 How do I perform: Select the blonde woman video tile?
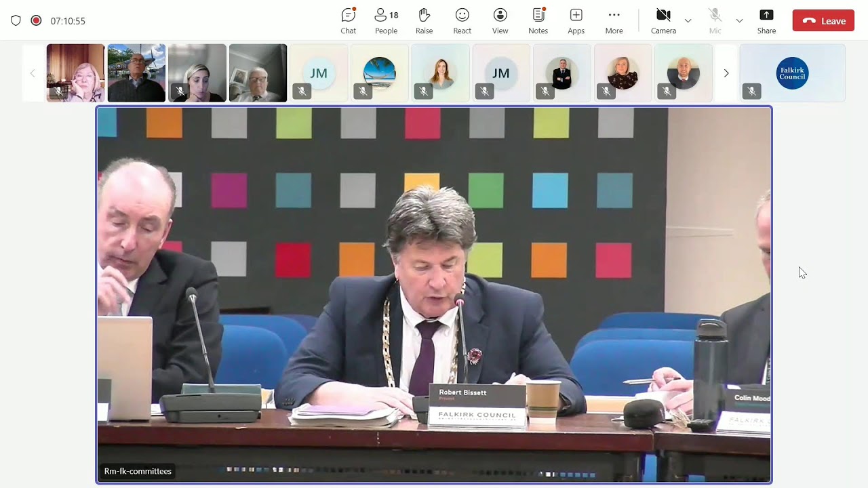(x=197, y=73)
